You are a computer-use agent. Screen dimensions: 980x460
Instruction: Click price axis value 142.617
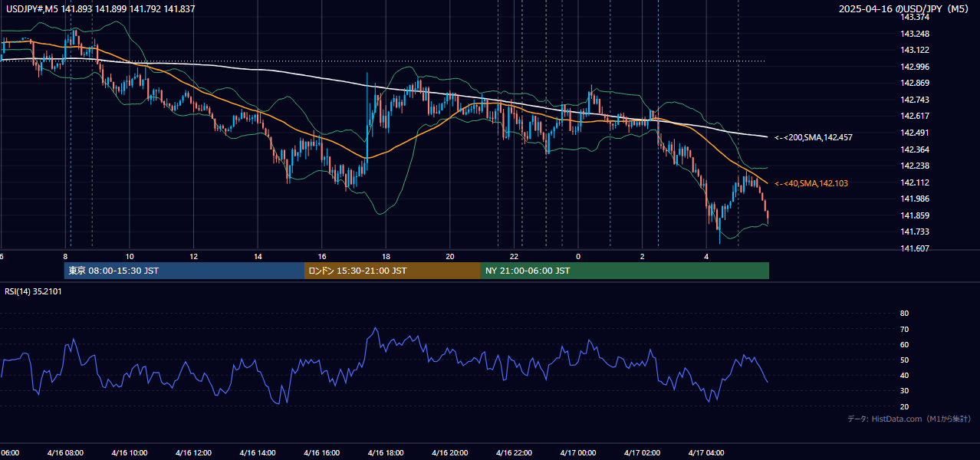pyautogui.click(x=915, y=116)
